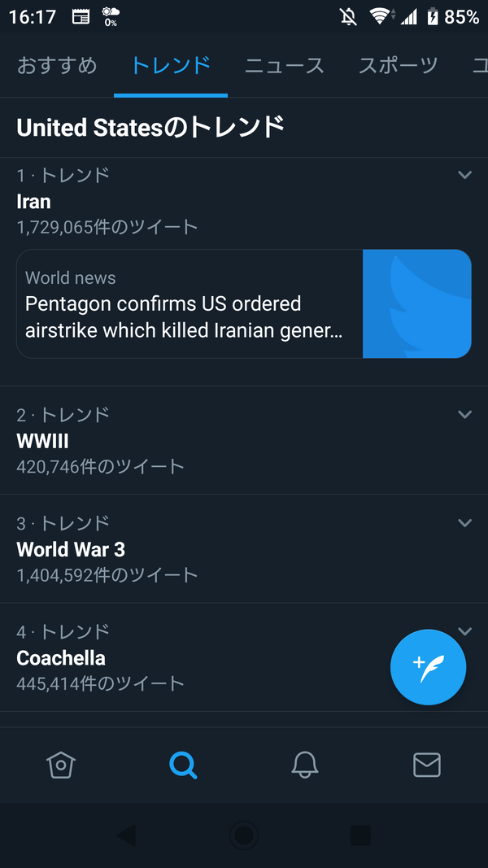This screenshot has width=488, height=868.
Task: Open the Notifications bell icon
Action: coord(305,765)
